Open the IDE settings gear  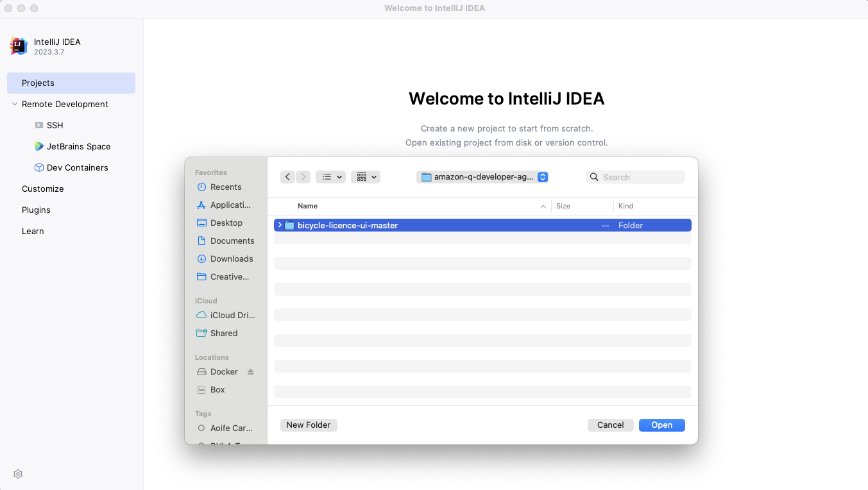(x=17, y=474)
